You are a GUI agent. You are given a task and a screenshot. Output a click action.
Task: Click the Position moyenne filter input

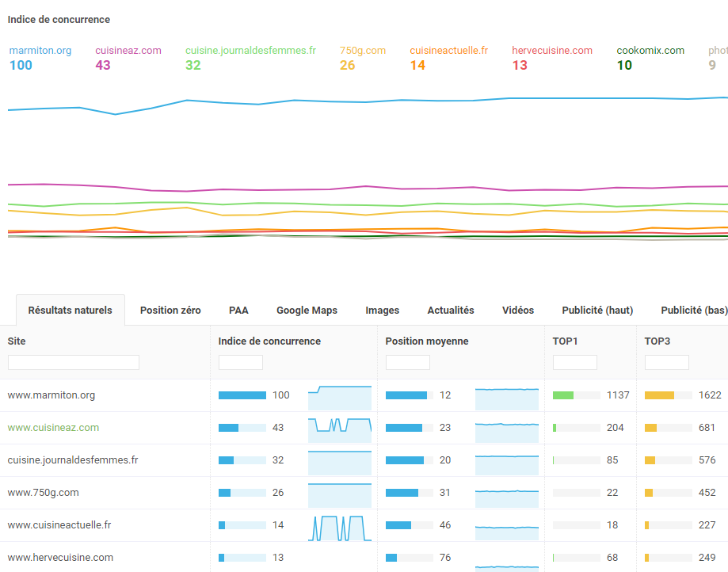point(407,362)
